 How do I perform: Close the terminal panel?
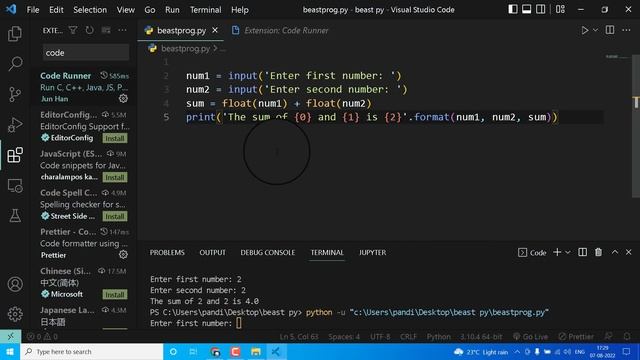click(x=629, y=253)
